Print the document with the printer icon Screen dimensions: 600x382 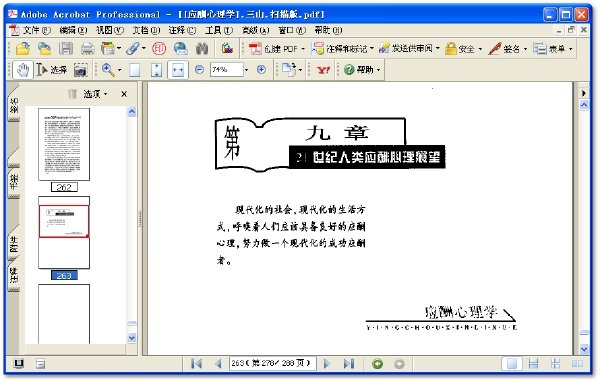pyautogui.click(x=88, y=49)
